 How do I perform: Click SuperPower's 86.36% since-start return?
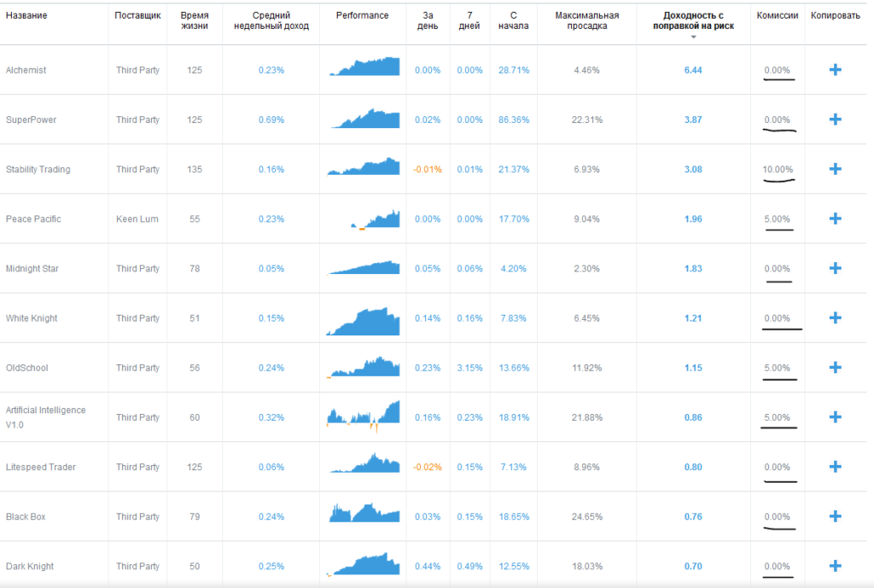click(x=514, y=119)
